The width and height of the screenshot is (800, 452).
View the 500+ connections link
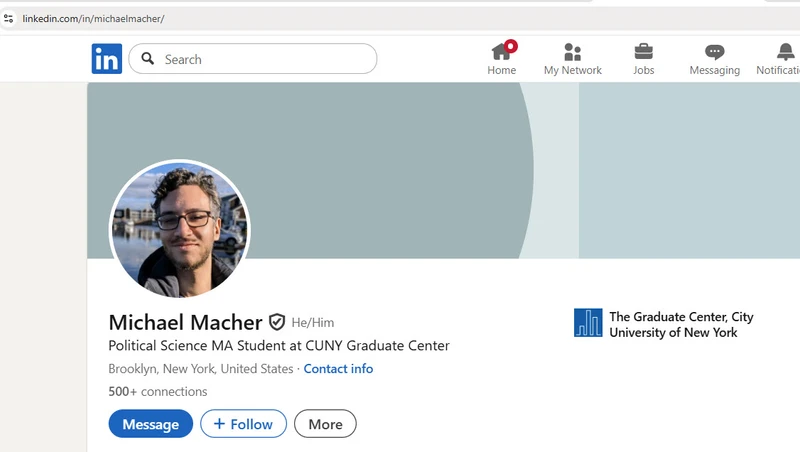pyautogui.click(x=158, y=392)
